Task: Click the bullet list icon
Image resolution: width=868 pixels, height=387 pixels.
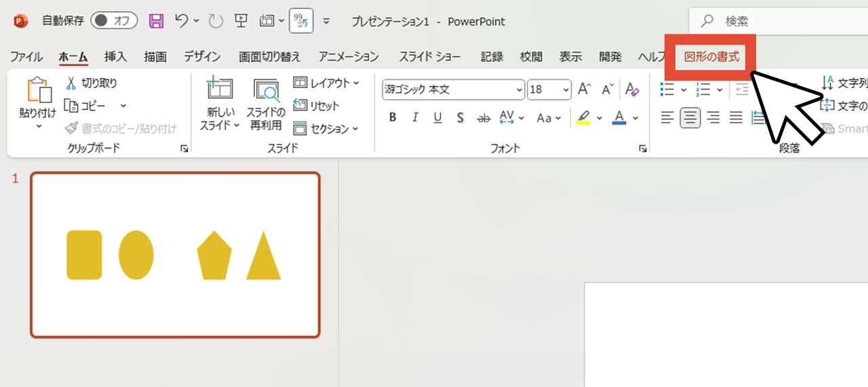Action: (668, 89)
